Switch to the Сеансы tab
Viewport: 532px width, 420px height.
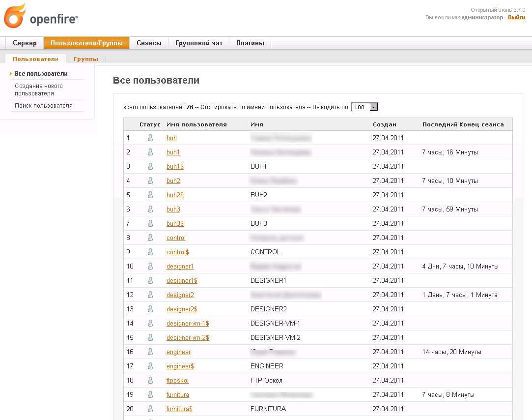click(149, 43)
